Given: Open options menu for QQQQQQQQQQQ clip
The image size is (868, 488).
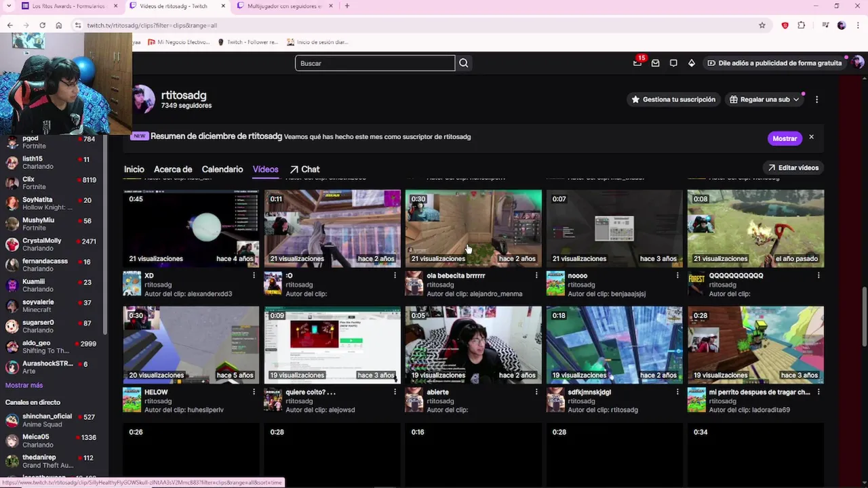Looking at the screenshot, I should point(818,276).
